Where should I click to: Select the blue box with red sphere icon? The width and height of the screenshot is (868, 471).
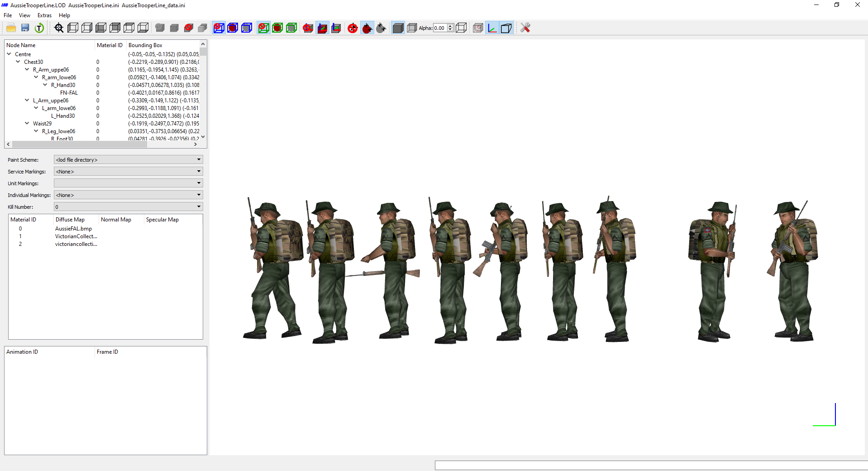tap(233, 28)
